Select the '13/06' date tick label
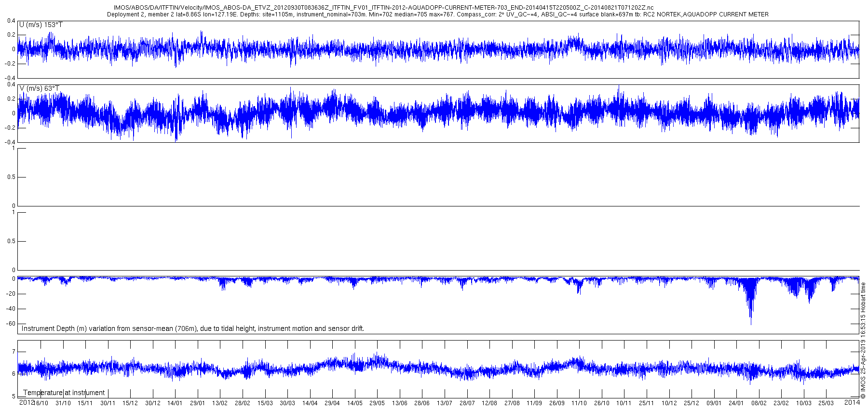 (400, 403)
